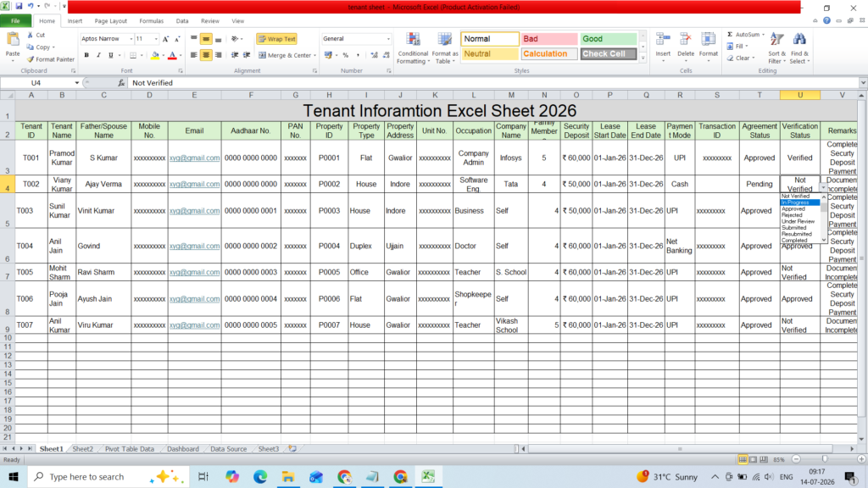The image size is (868, 488).
Task: Click the Cut scissors icon
Action: (x=31, y=35)
